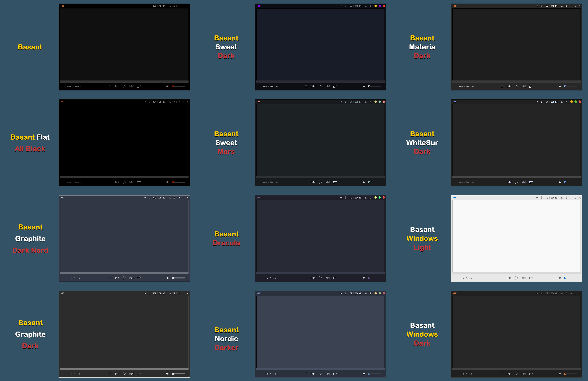Open the playlist in the Nordic Darker window

point(370,293)
